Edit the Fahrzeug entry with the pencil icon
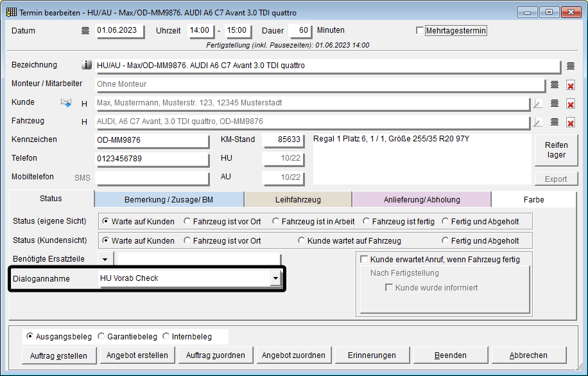The height and width of the screenshot is (376, 588). pyautogui.click(x=538, y=123)
